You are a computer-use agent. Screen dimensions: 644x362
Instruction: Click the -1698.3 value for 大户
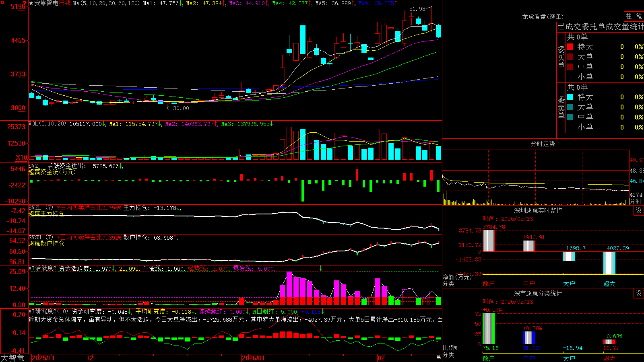(574, 248)
